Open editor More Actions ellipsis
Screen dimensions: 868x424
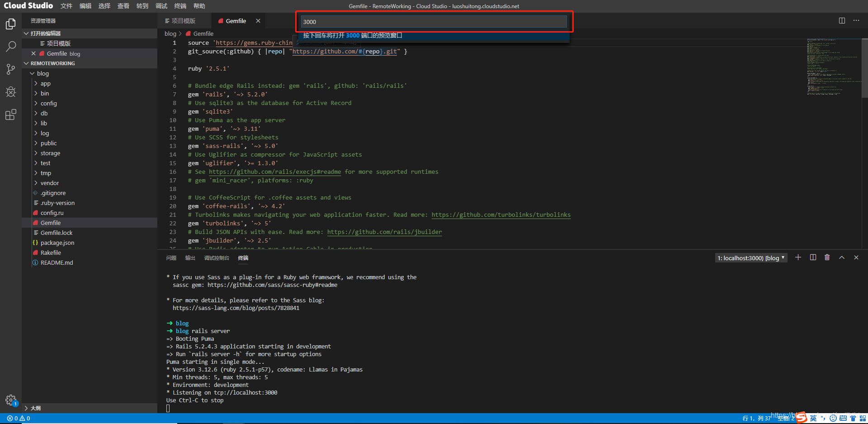pyautogui.click(x=856, y=21)
